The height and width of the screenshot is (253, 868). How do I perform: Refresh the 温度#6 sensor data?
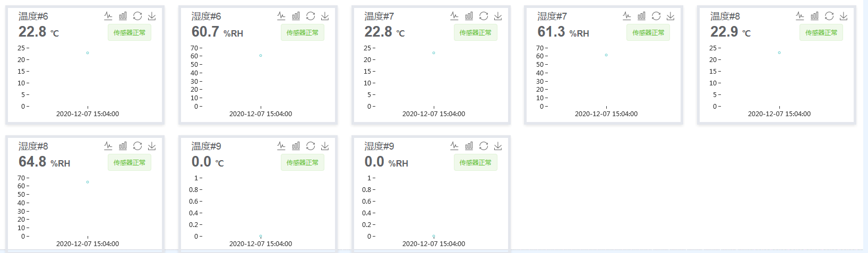pos(137,16)
